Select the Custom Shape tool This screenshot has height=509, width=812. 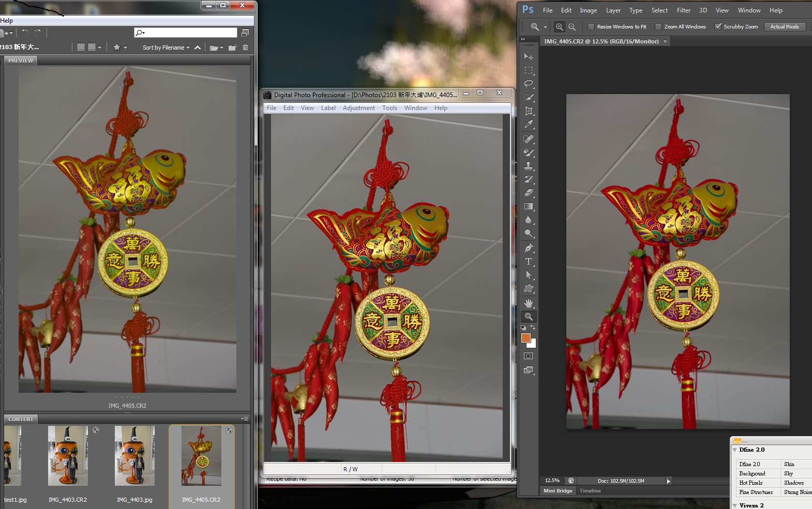(x=529, y=288)
